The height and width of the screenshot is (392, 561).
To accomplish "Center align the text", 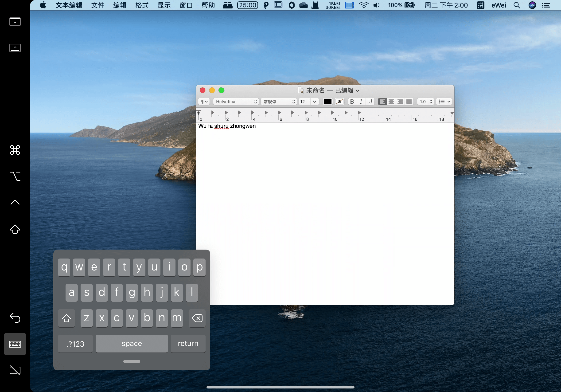I will [391, 102].
